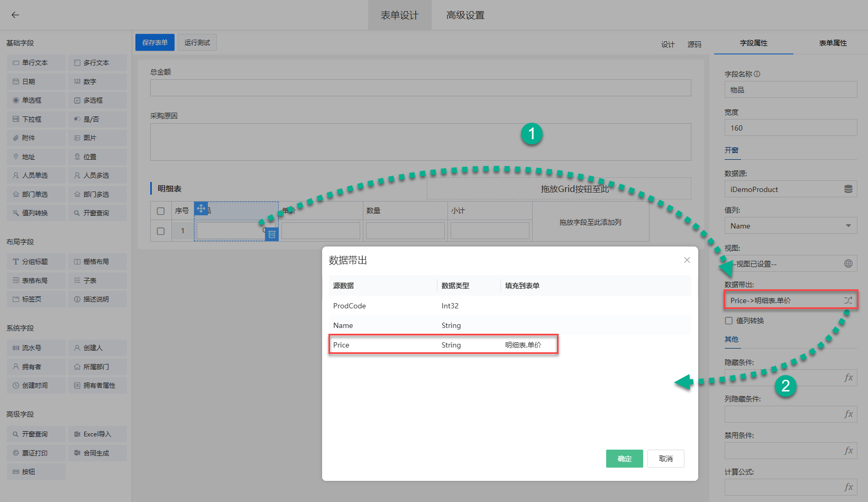
Task: Click the 确定 button
Action: [x=624, y=459]
